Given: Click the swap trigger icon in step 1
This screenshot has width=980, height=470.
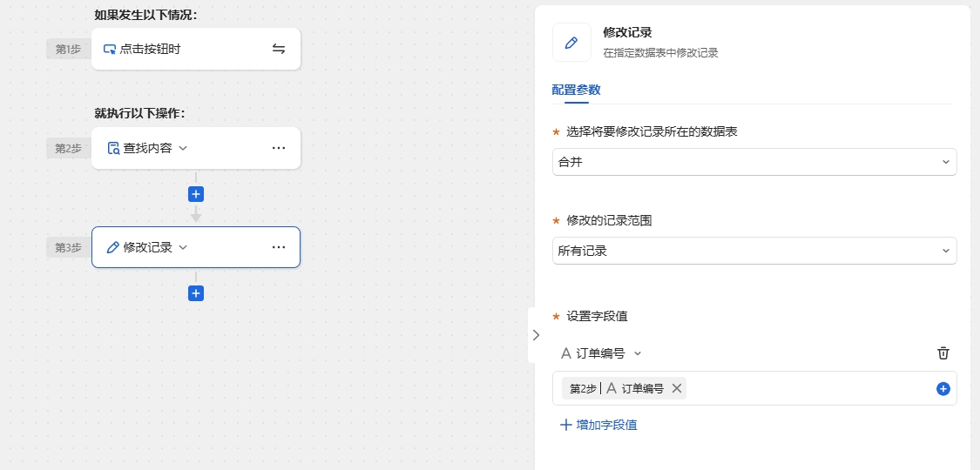Looking at the screenshot, I should (x=279, y=49).
